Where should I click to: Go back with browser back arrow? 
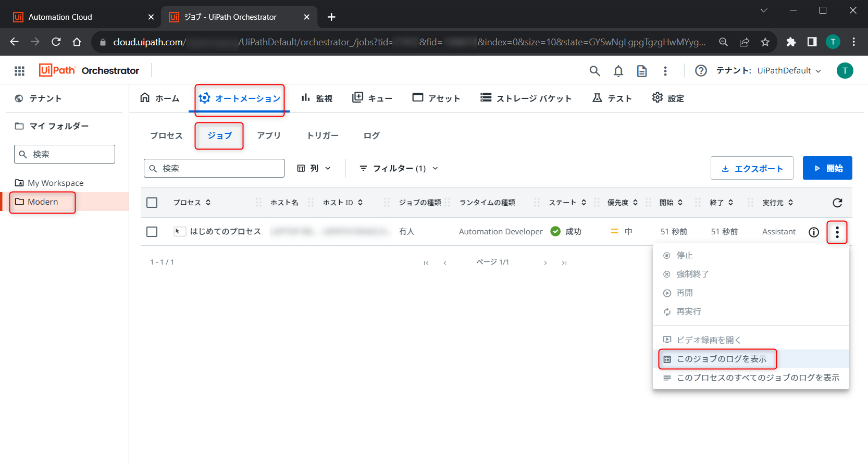point(15,42)
